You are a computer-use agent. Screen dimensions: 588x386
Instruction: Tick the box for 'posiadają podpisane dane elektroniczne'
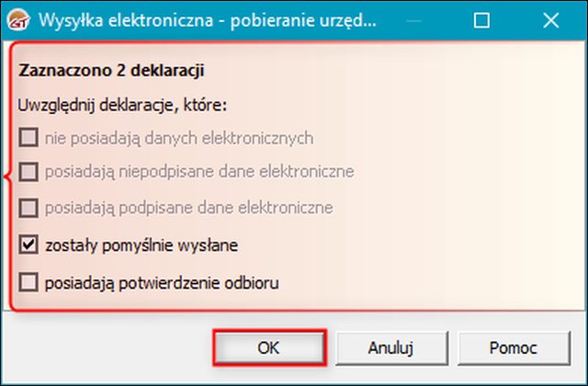click(28, 208)
